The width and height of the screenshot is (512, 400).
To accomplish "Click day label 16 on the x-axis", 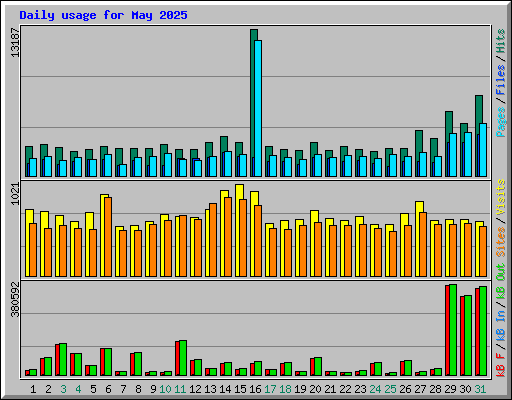I will (x=255, y=389).
